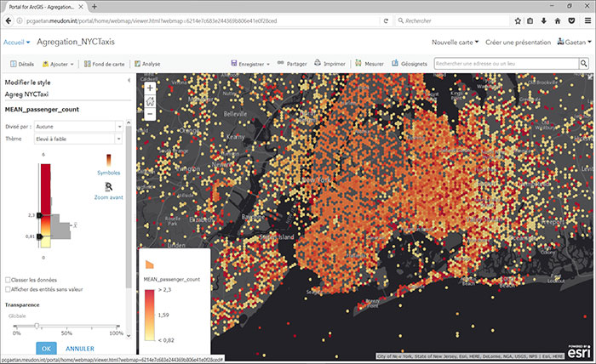Open the Mesurer measure tool
Viewport: 596px width, 364px height.
(x=370, y=64)
